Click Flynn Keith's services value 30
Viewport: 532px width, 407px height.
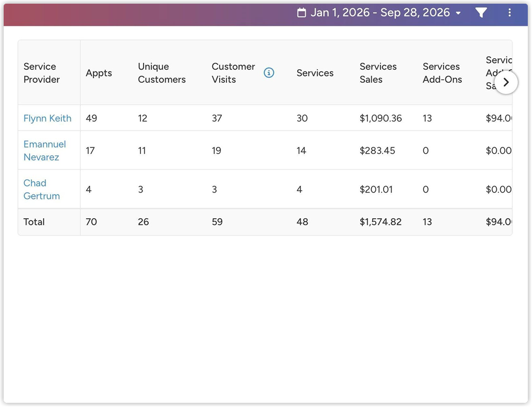[302, 118]
